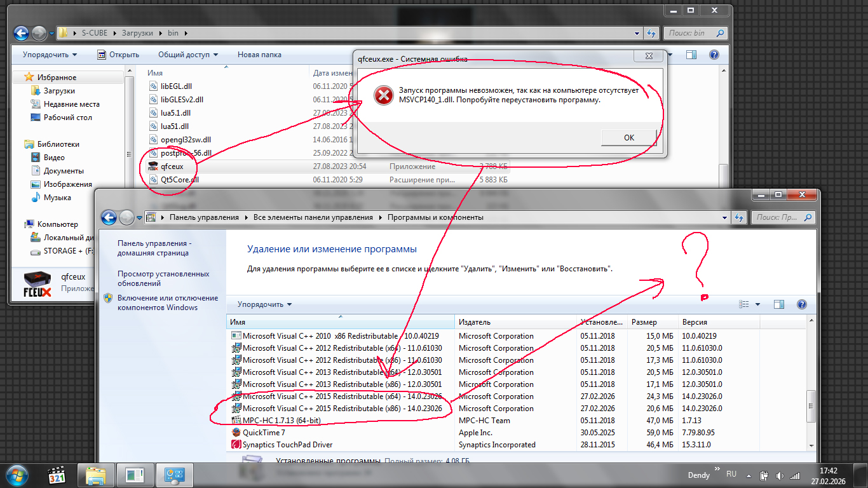Expand the Упорядочить menu in Programs window
Viewport: 868px width, 488px height.
point(264,304)
